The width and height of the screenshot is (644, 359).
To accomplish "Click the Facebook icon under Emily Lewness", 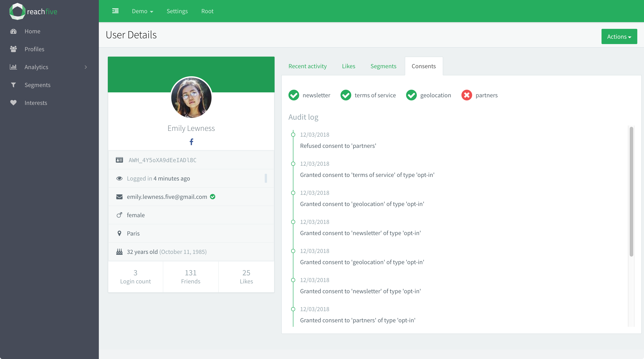I will pyautogui.click(x=191, y=142).
